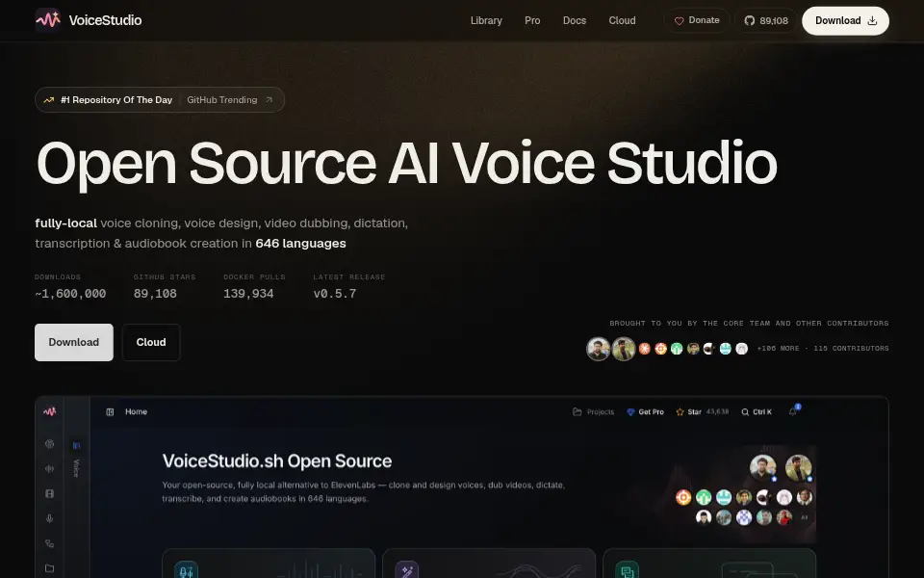
Task: Click the VoiceStudio.sh Open Source heading
Action: 277,461
